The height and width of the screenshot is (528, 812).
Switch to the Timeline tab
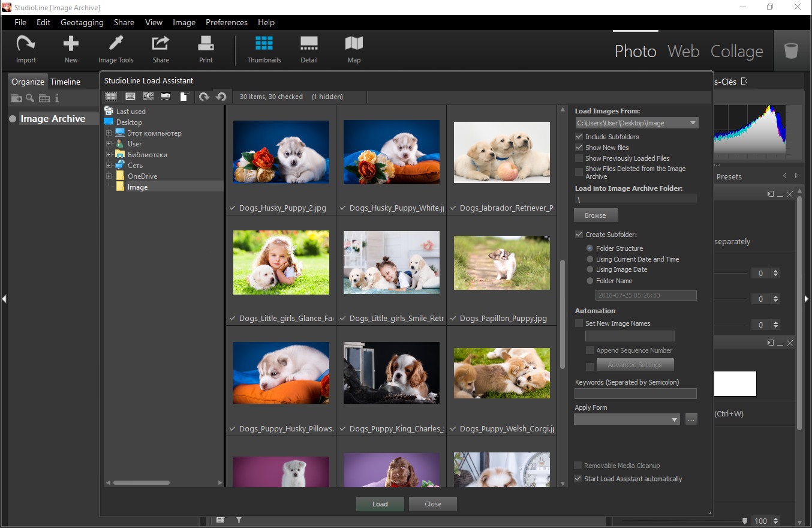click(65, 82)
